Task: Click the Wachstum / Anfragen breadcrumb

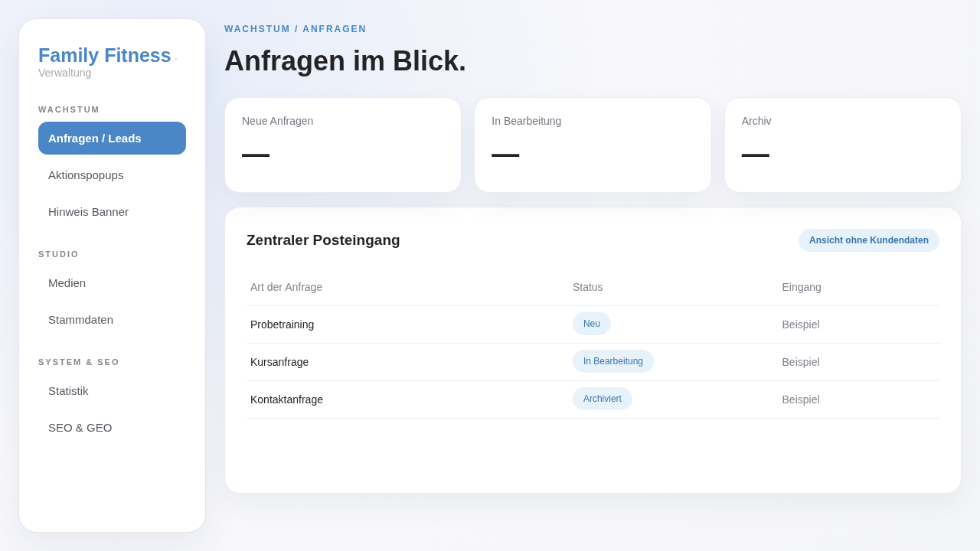Action: point(296,29)
